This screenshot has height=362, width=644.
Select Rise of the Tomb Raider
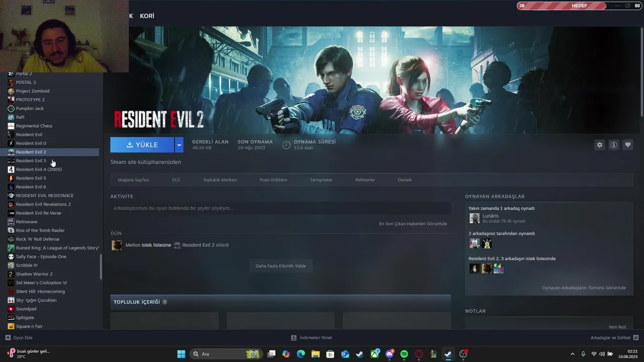click(40, 230)
